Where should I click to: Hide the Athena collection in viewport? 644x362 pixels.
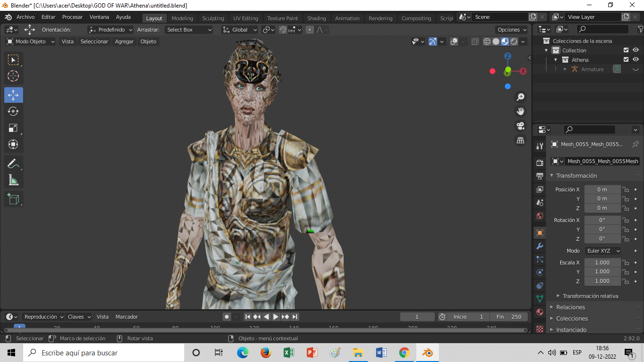636,60
